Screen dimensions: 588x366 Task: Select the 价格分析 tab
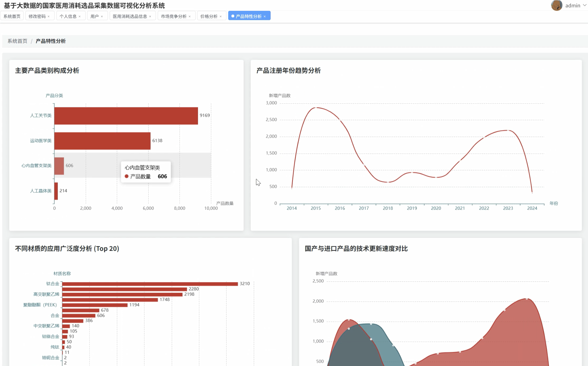point(209,16)
